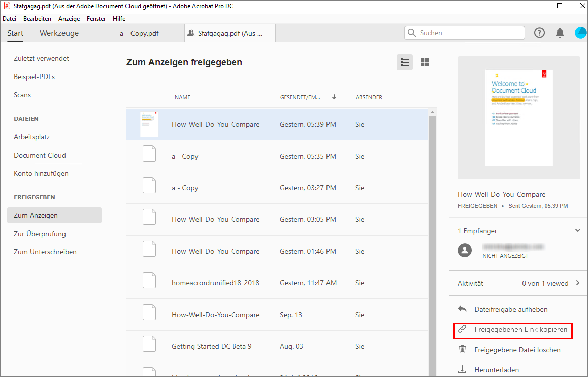The width and height of the screenshot is (588, 377).
Task: Open the Sfafgagag.pdf document tab
Action: point(230,33)
